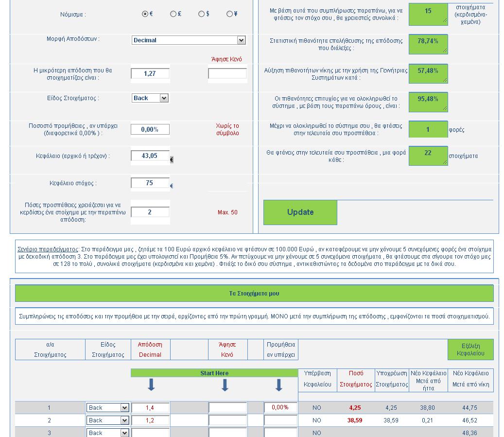Click the result box showing 22 στοιχήματα
504x437 pixels.
[x=428, y=156]
